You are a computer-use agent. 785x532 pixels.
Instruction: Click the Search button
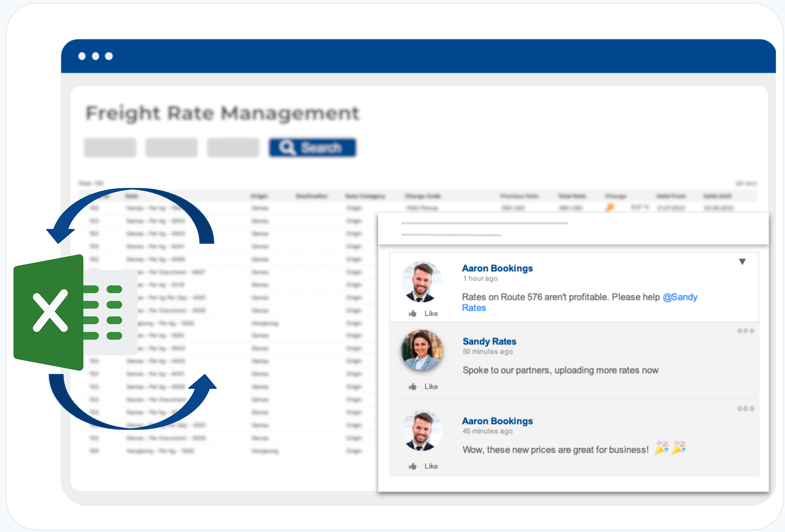pyautogui.click(x=312, y=148)
